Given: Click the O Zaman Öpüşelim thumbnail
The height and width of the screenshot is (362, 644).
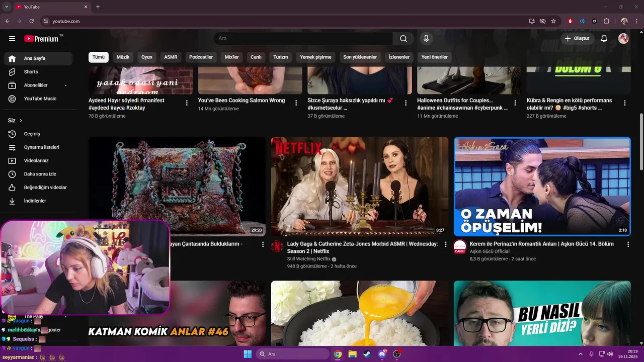Looking at the screenshot, I should [542, 187].
